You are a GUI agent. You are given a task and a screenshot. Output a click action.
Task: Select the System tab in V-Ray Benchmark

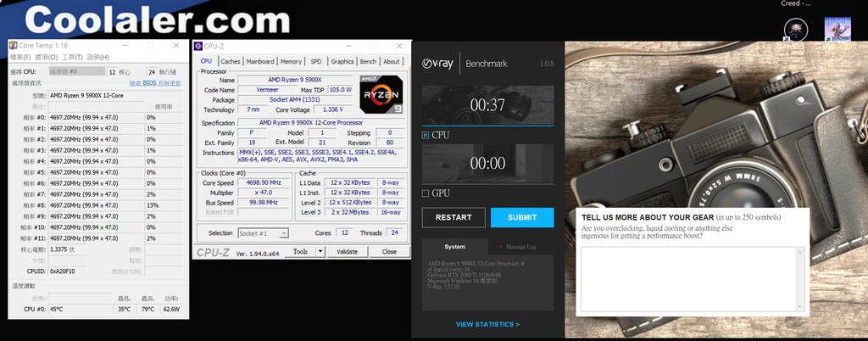click(455, 247)
